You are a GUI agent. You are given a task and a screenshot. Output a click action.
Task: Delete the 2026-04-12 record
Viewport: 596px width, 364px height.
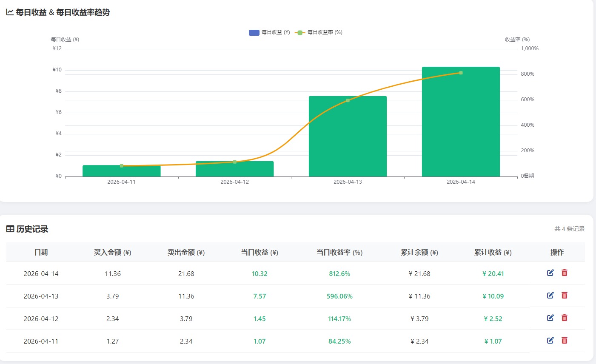pyautogui.click(x=565, y=318)
